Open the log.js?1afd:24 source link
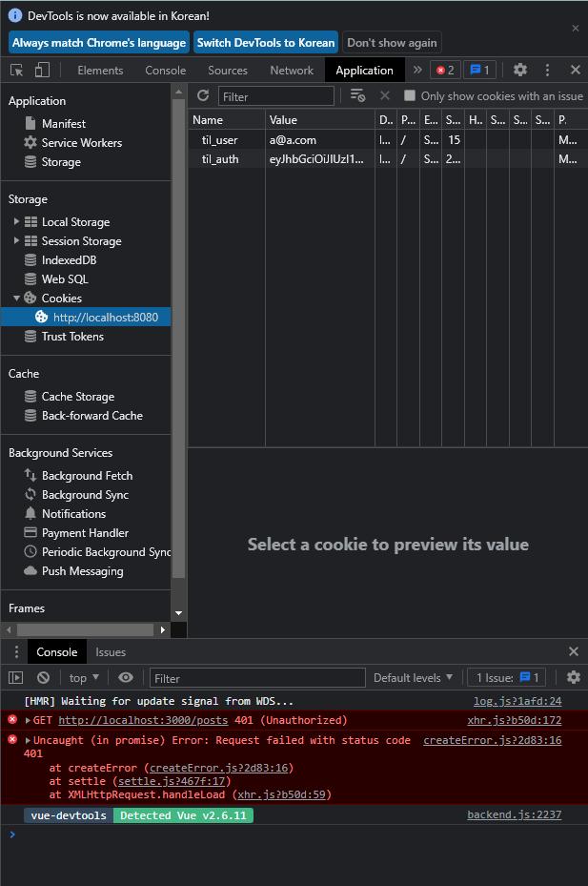This screenshot has height=886, width=588. 517,701
